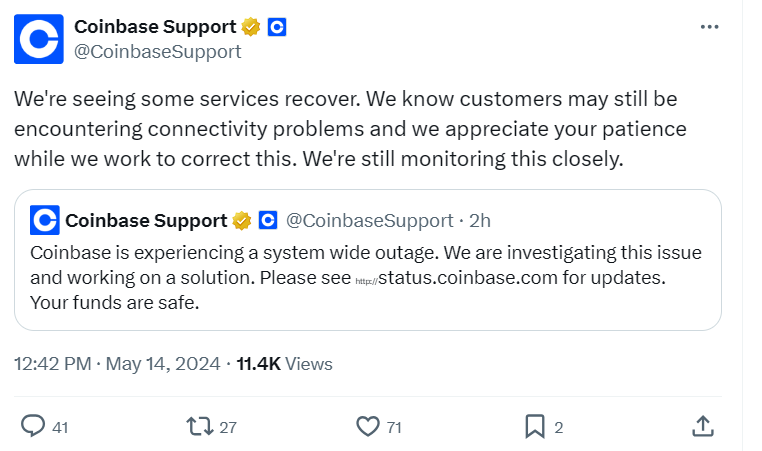The height and width of the screenshot is (451, 762).
Task: Click the Coinbase affiliate badge in header
Action: (278, 27)
